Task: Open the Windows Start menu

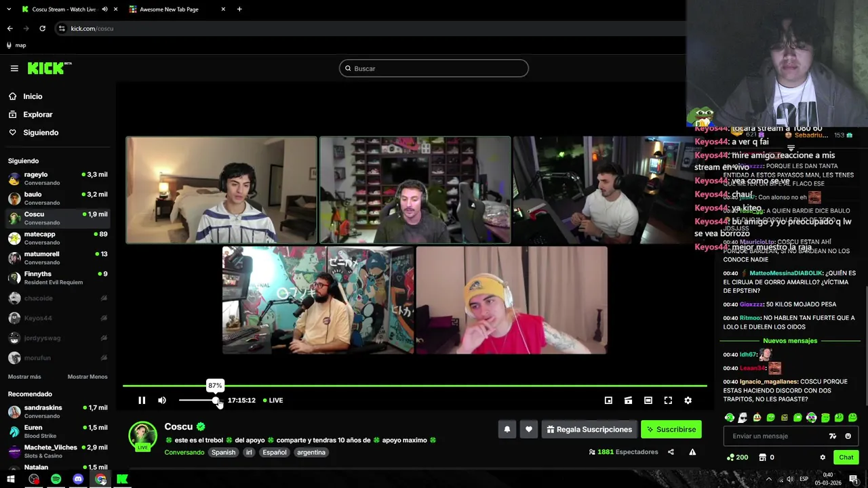Action: pyautogui.click(x=11, y=479)
